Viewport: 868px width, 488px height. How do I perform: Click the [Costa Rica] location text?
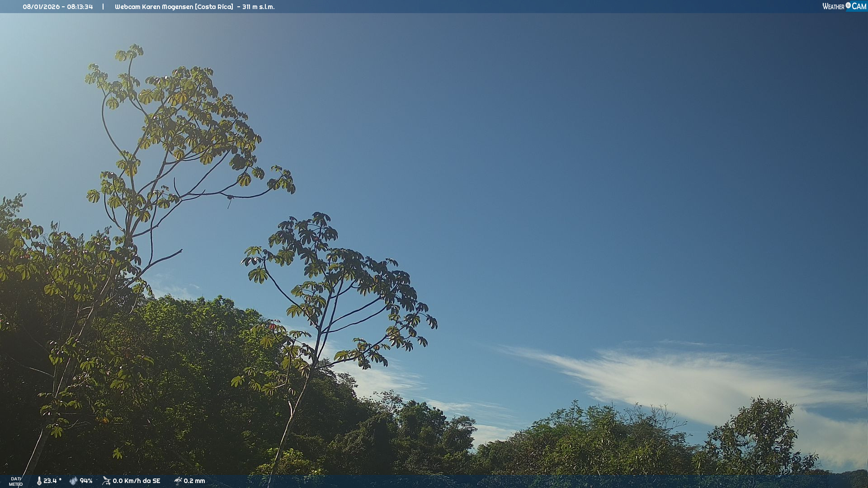(x=214, y=7)
